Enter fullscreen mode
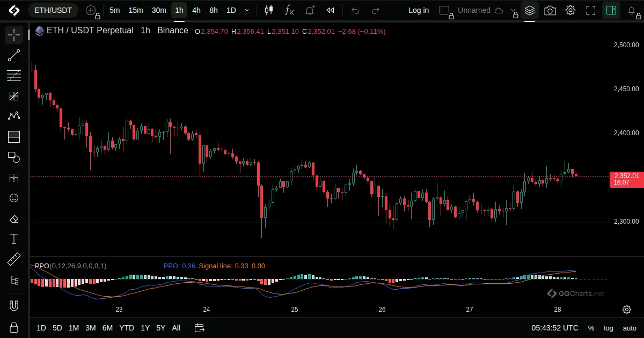Screen dimensions: 644x338 (x=591, y=10)
